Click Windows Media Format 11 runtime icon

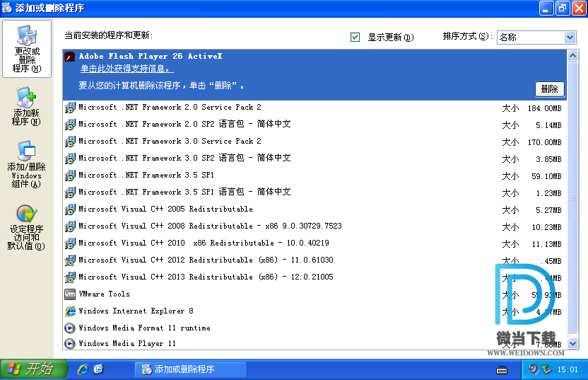pyautogui.click(x=70, y=328)
